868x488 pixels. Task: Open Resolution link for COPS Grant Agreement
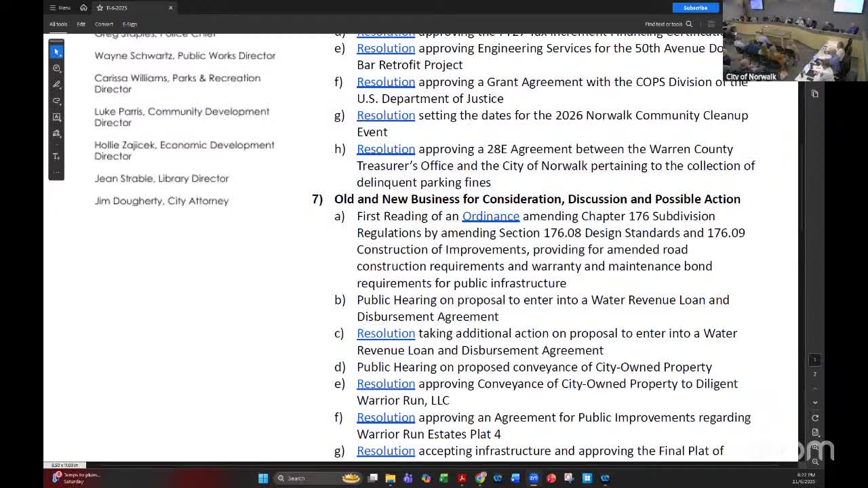[386, 81]
